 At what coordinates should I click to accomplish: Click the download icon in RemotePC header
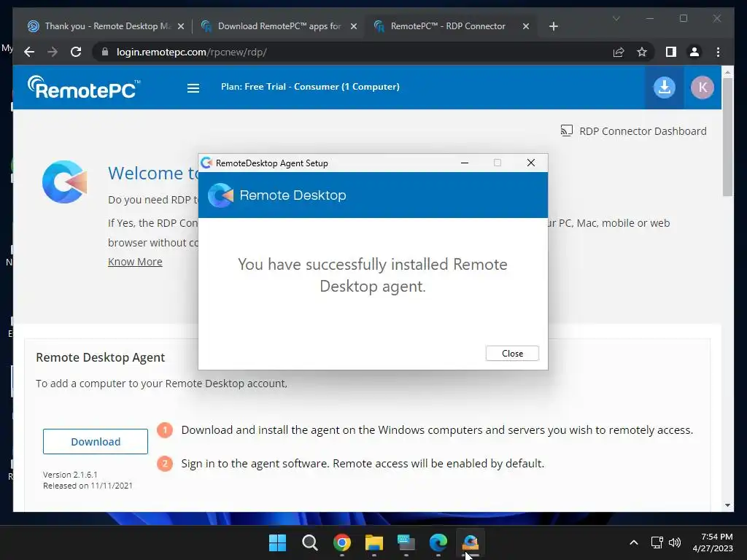[664, 87]
